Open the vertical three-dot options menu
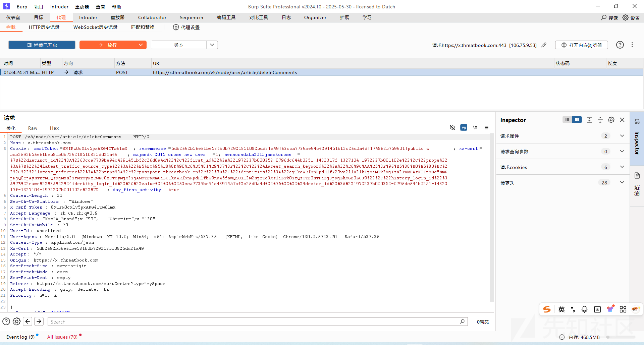Image resolution: width=644 pixels, height=345 pixels. click(x=632, y=45)
